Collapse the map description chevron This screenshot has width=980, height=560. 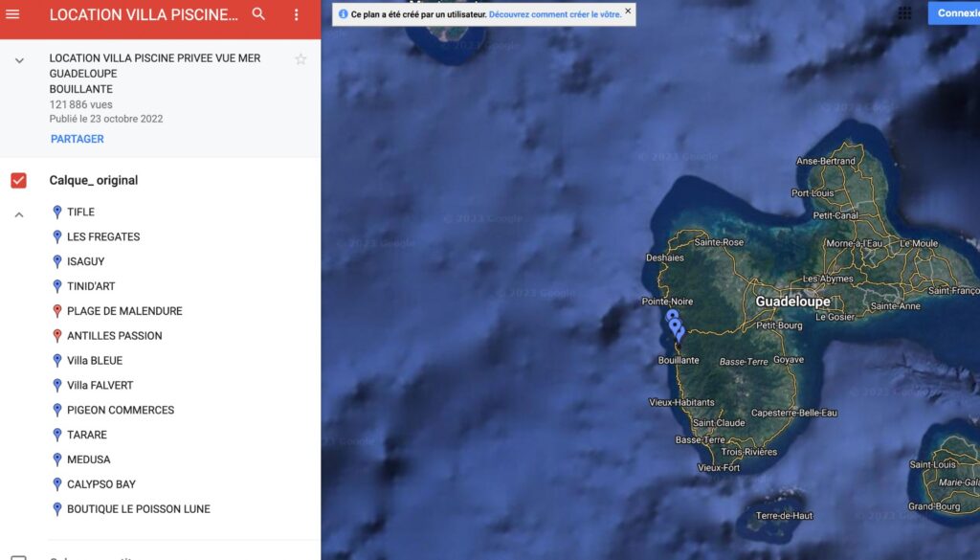19,60
